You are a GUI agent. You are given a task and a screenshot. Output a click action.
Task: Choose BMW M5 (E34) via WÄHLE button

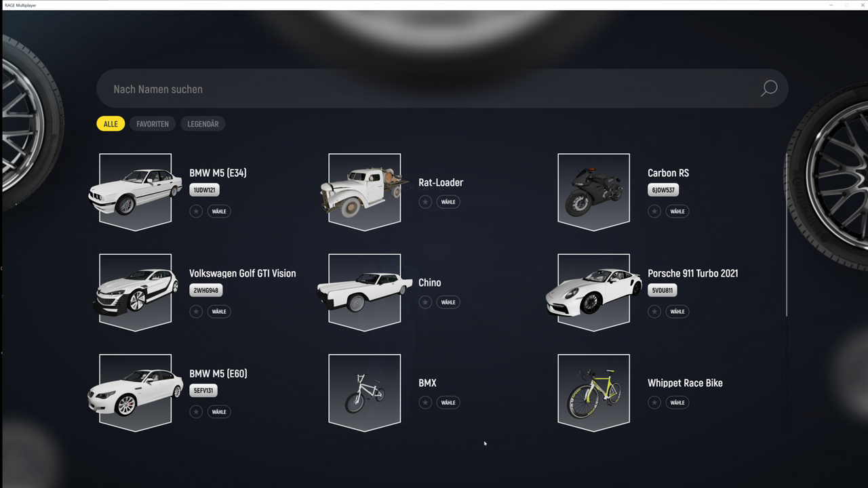pos(219,211)
